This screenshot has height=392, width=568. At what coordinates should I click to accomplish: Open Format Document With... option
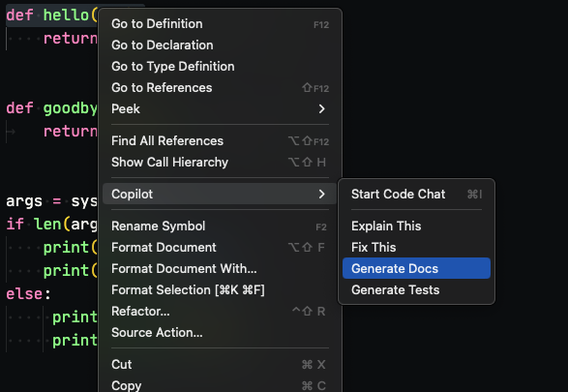coord(220,269)
